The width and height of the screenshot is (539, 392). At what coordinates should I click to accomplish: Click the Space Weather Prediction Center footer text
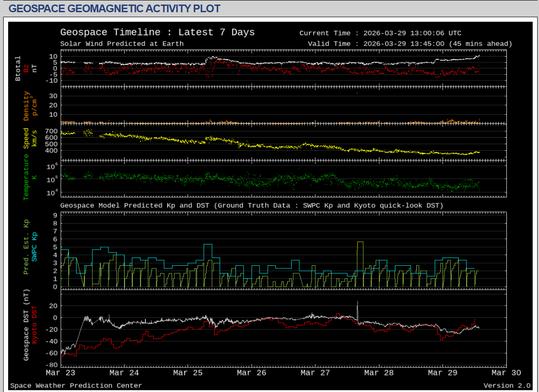click(76, 386)
